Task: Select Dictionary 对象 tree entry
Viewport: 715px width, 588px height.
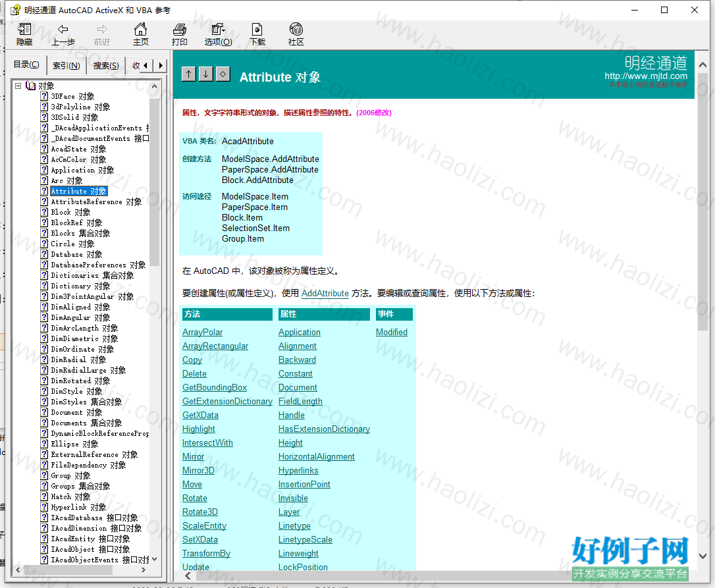Action: click(x=80, y=286)
